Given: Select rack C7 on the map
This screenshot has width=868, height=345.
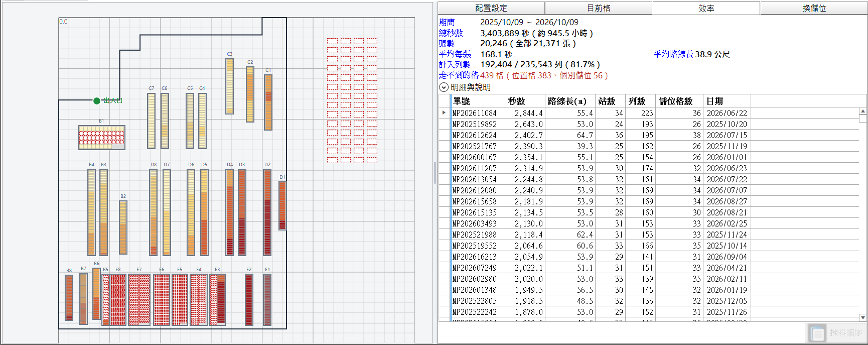Looking at the screenshot, I should pos(152,121).
